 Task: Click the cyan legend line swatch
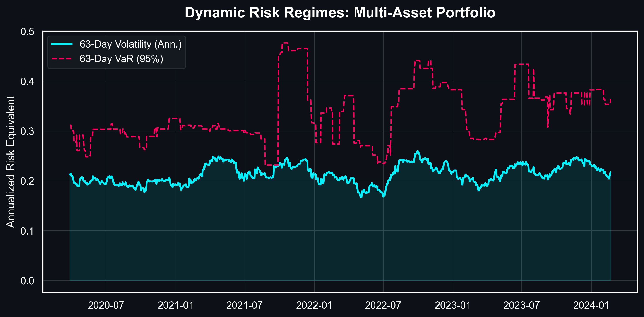[62, 44]
